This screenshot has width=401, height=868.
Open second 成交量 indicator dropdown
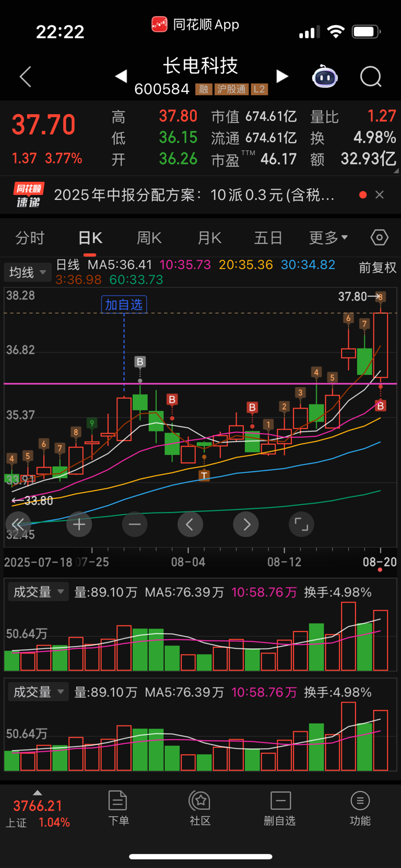[38, 692]
